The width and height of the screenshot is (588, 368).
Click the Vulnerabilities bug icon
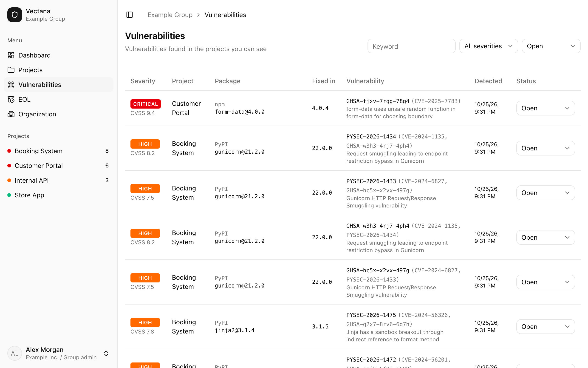coord(11,85)
